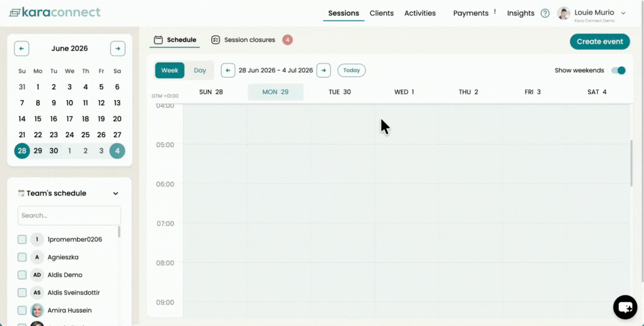The image size is (644, 326).
Task: Click the MON 29 column header
Action: (x=276, y=92)
